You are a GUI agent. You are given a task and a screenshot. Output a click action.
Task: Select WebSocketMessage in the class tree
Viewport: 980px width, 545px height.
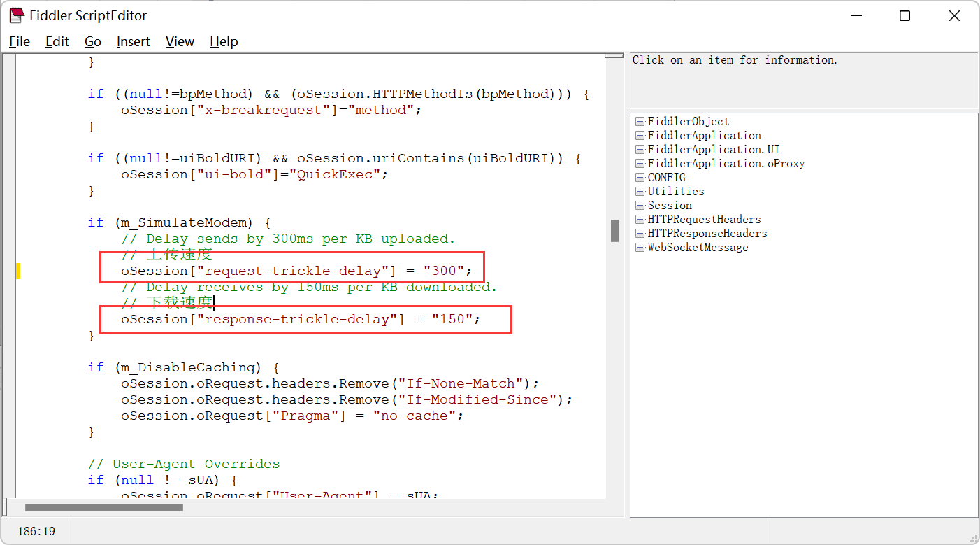coord(698,248)
